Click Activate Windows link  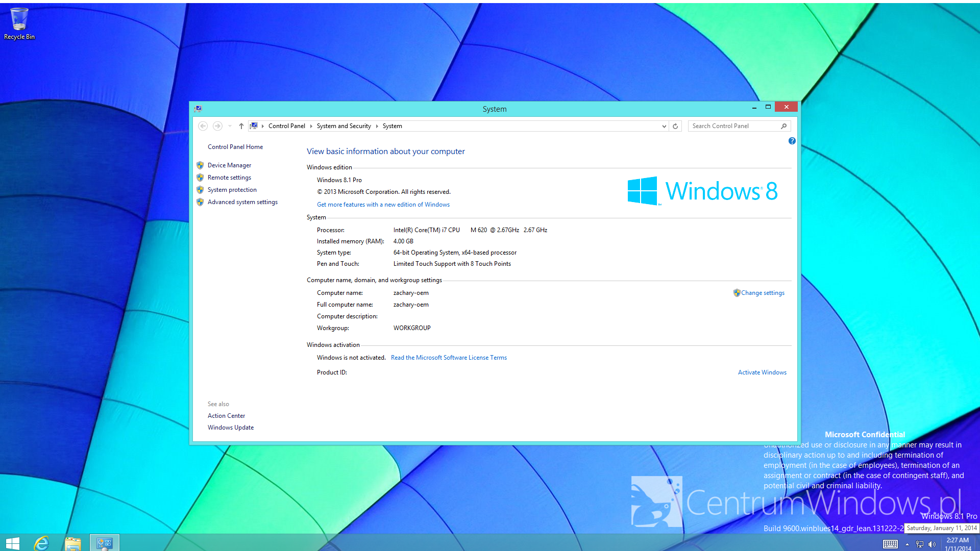[x=762, y=372]
